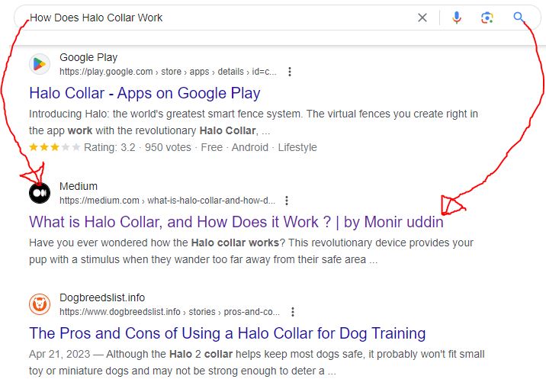Open more options for Google Play result

pos(290,72)
